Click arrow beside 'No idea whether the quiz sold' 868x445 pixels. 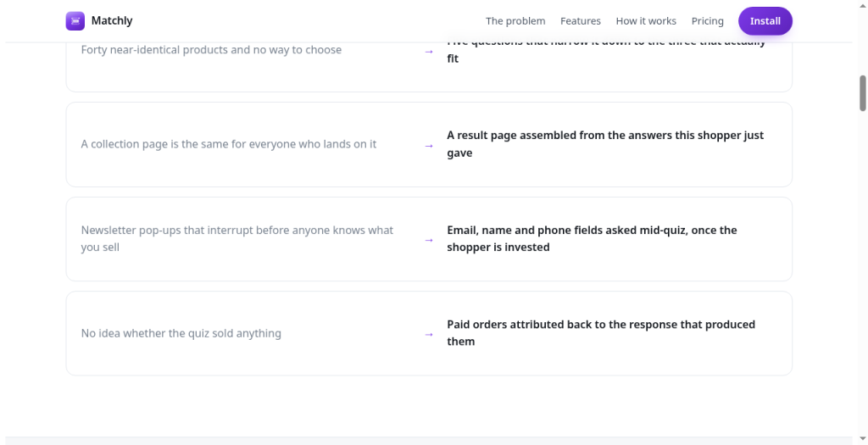[428, 334]
